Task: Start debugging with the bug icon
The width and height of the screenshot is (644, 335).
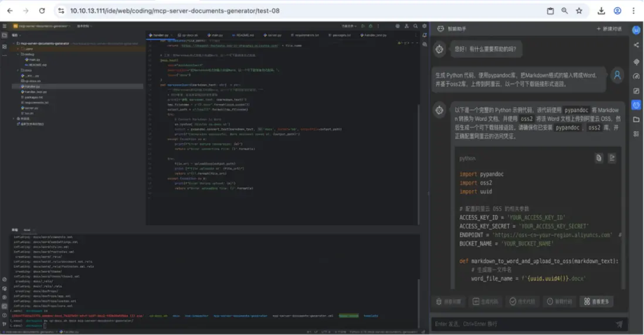Action: 371,26
